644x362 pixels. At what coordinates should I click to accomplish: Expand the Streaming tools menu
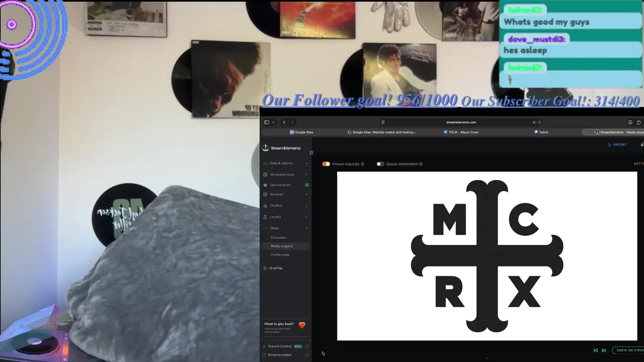[x=285, y=174]
